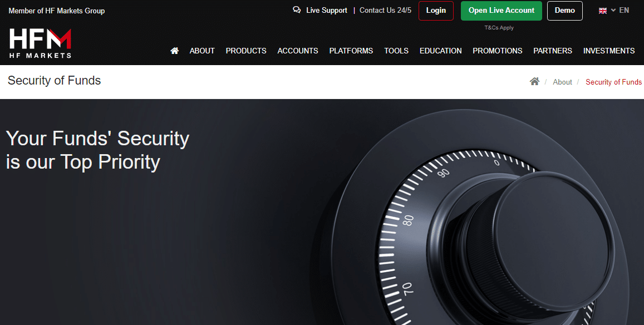Open the Live Support link
The width and height of the screenshot is (644, 325).
[x=327, y=10]
